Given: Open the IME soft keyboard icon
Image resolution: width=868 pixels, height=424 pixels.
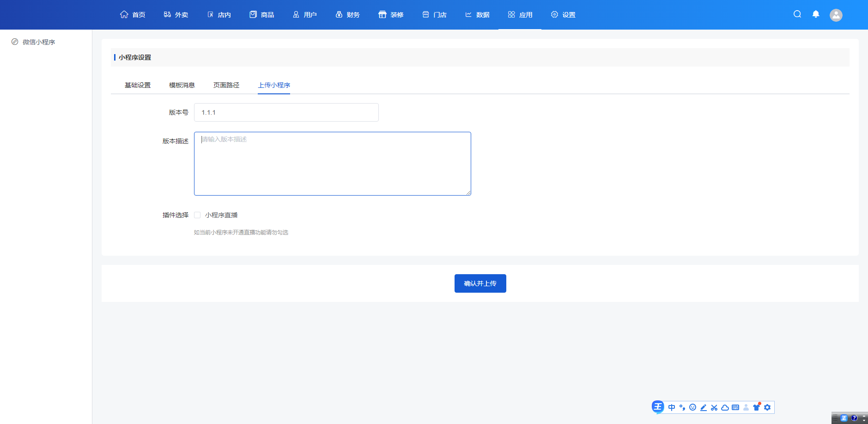Looking at the screenshot, I should (735, 407).
